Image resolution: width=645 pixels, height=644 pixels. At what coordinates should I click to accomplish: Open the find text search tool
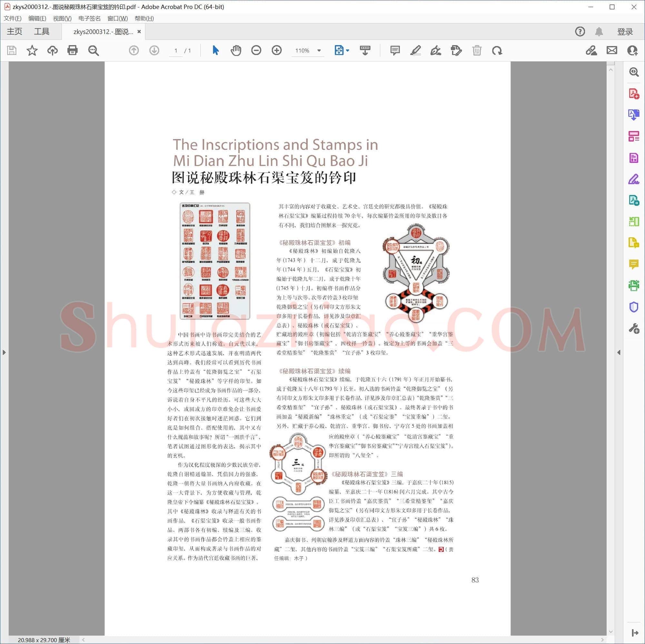[94, 51]
